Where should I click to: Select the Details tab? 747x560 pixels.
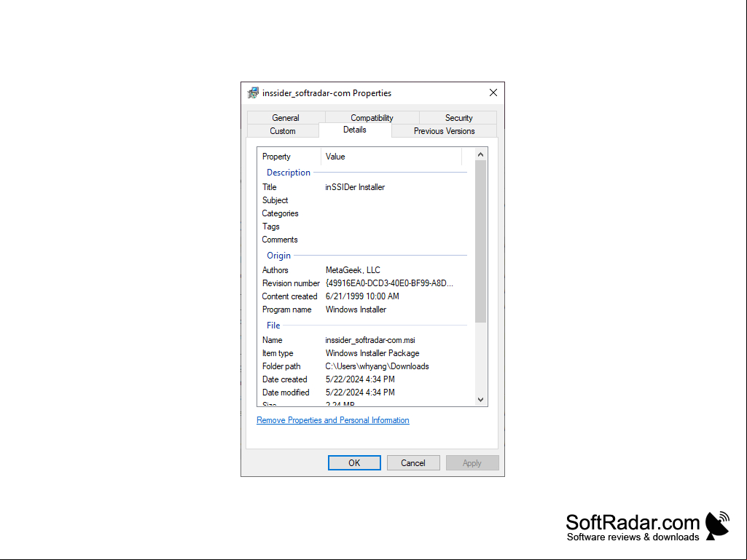(355, 130)
